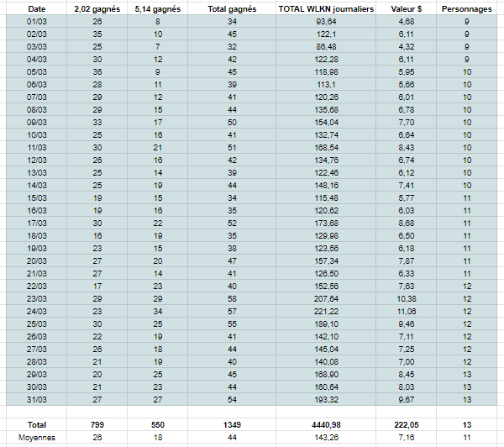Click the Moyennes row label

(x=37, y=438)
